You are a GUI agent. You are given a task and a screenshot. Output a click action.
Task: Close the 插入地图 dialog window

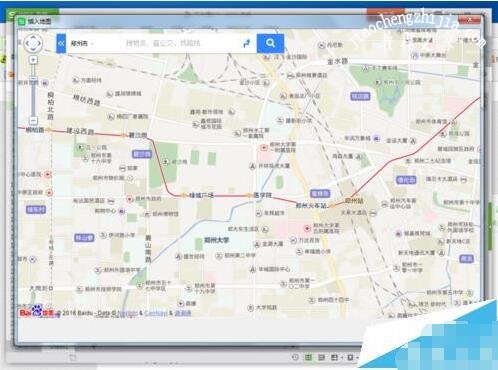[x=469, y=20]
